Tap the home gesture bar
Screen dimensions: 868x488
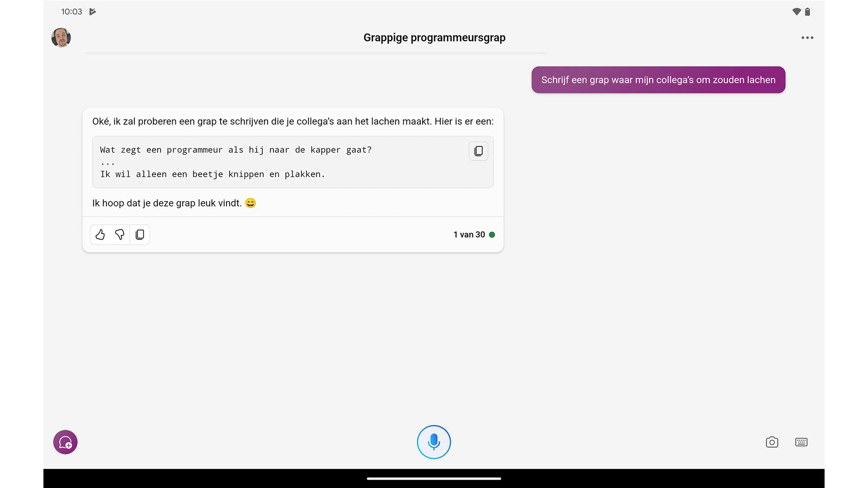click(434, 479)
